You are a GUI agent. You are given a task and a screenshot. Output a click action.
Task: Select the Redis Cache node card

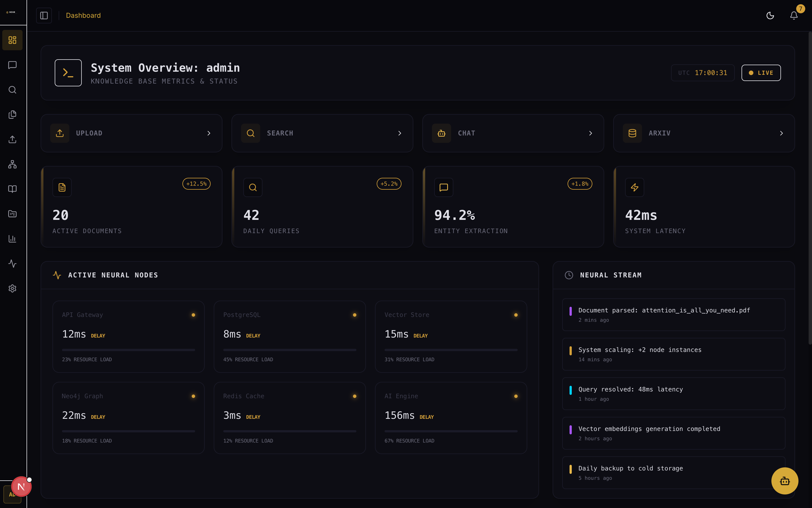point(290,418)
